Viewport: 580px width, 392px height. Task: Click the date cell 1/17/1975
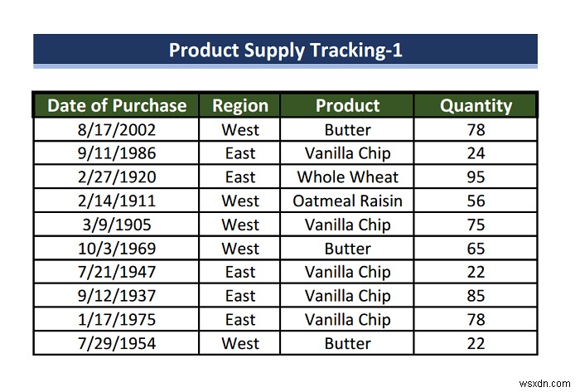(x=116, y=319)
